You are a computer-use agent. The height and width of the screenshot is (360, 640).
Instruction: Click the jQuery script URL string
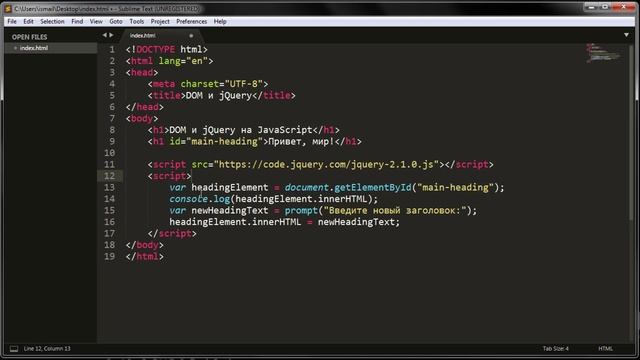(327, 164)
